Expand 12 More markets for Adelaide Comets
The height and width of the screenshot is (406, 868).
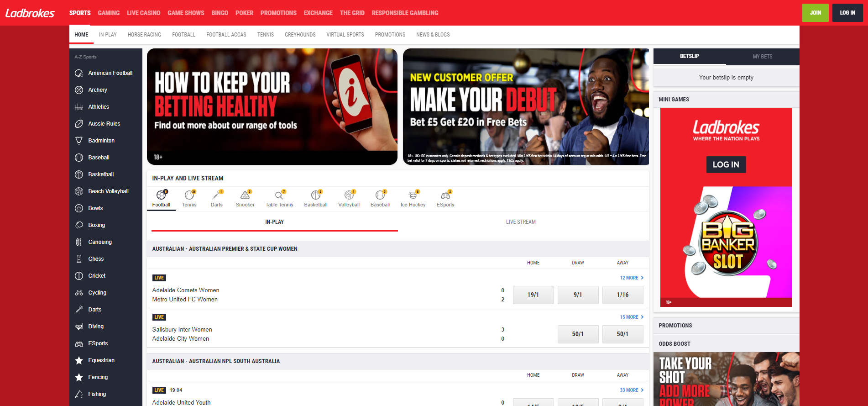(x=632, y=278)
